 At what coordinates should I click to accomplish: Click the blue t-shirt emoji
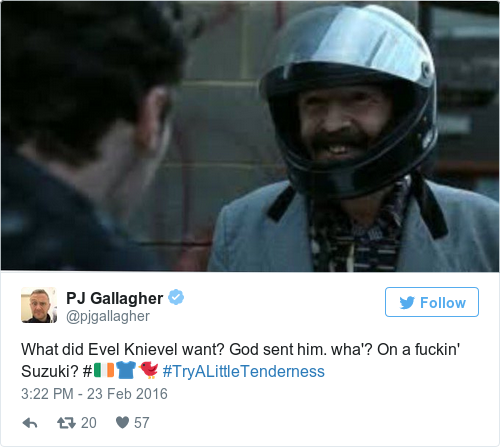(126, 370)
